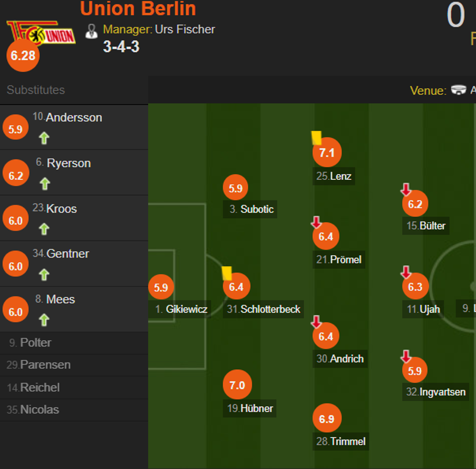This screenshot has height=469, width=476.
Task: Click the green sub-on arrow under Andersson
Action: click(x=44, y=139)
